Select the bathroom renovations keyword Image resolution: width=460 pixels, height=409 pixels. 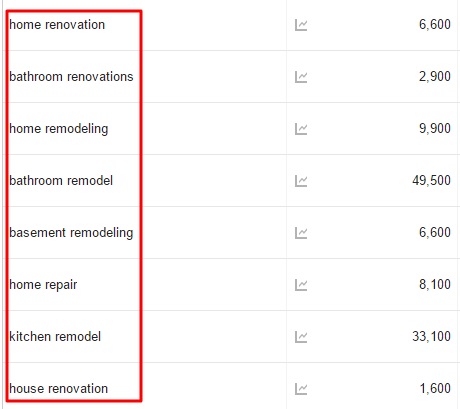(x=71, y=77)
